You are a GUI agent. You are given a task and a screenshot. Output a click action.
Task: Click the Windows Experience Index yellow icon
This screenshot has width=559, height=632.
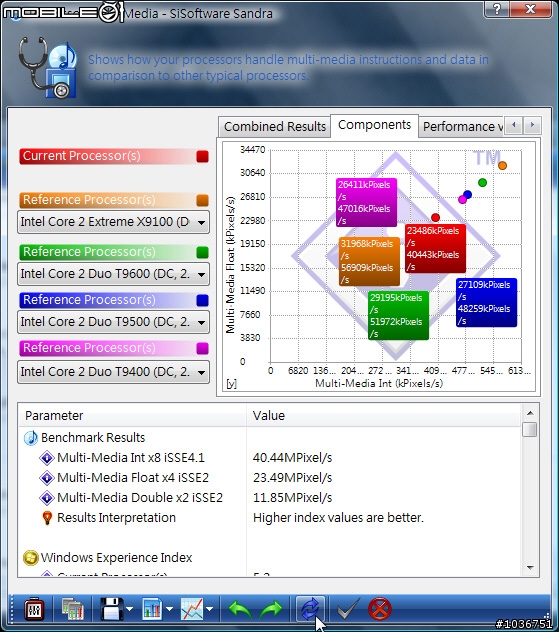click(x=31, y=558)
